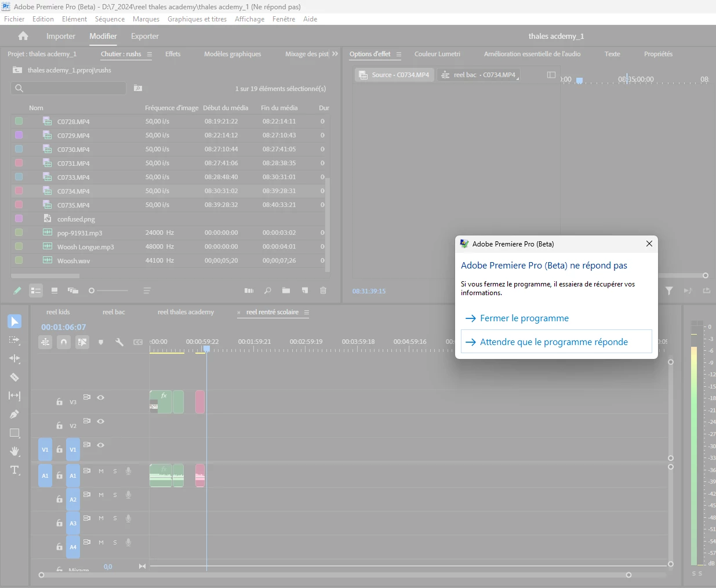Create a new bin with folder icon
Screen dimensions: 716x588
point(286,291)
